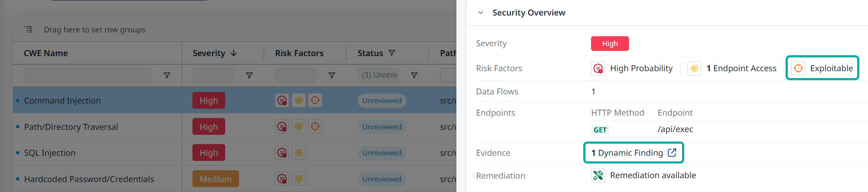
Task: Click the High Probability icon in overview
Action: (x=598, y=68)
